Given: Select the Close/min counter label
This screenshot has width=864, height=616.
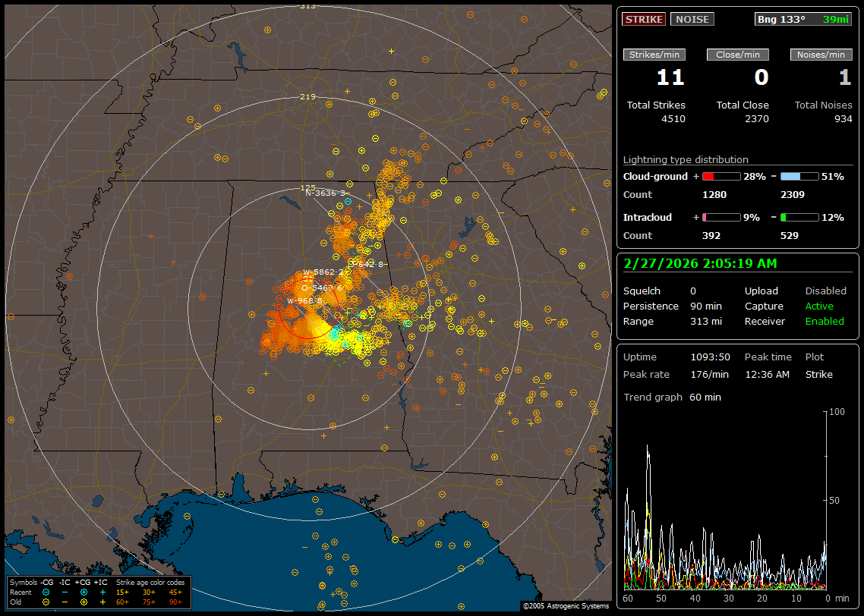Looking at the screenshot, I should [738, 55].
